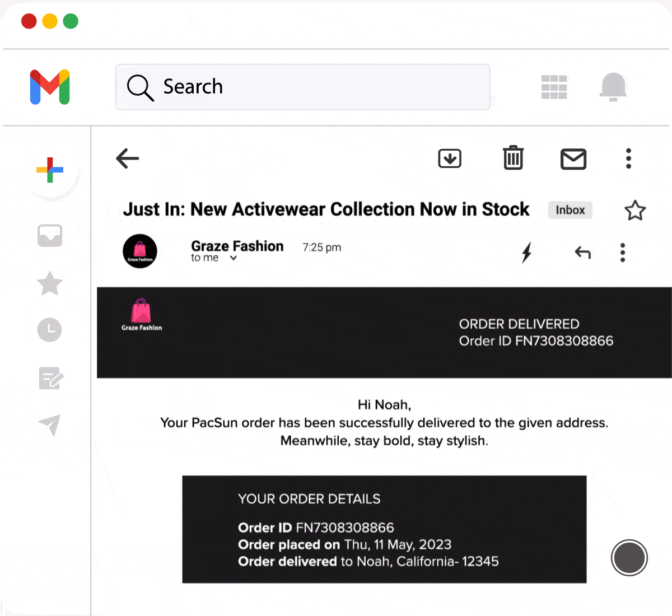Open drafts icon in sidebar
The image size is (672, 616).
(x=51, y=378)
